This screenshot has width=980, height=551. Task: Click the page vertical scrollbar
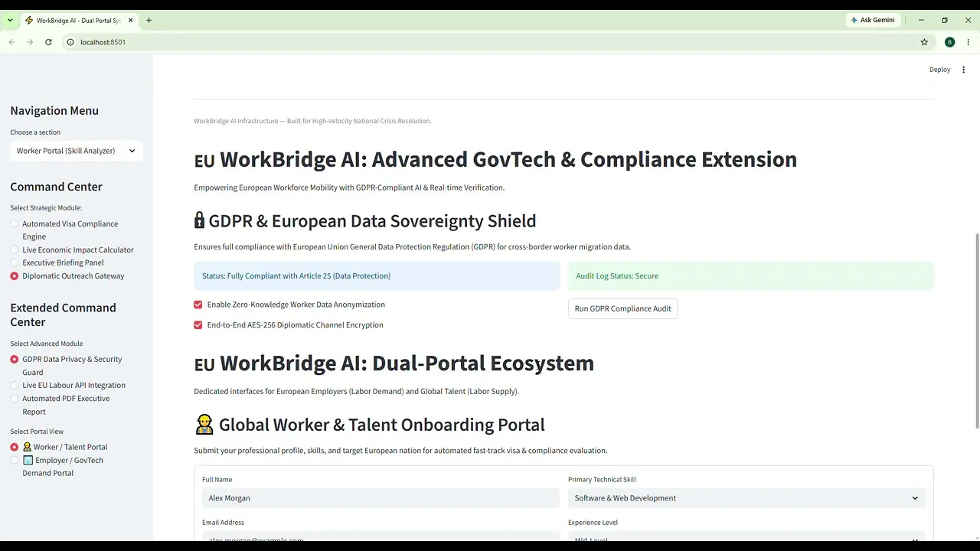976,331
